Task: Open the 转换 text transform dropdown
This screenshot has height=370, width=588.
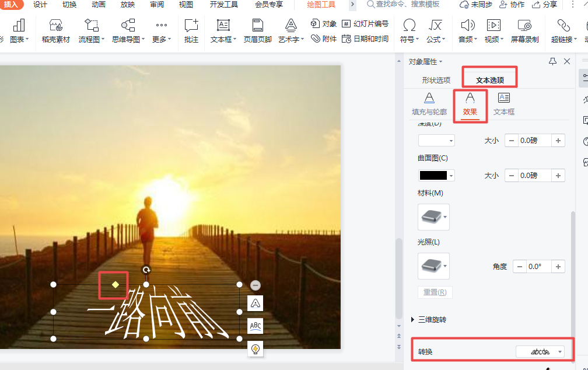Action: point(540,351)
